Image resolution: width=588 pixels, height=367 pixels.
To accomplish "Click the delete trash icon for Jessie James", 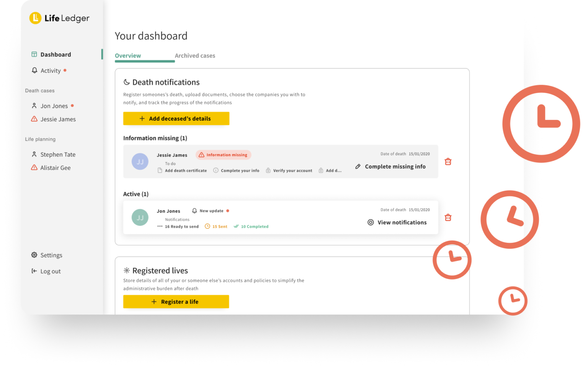I will [448, 161].
